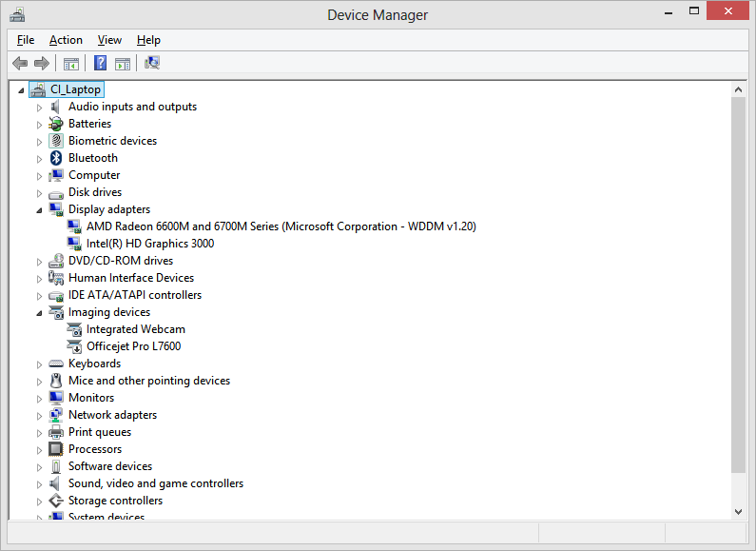The width and height of the screenshot is (756, 551).
Task: Click the Show/Hide Console Tree toolbar icon
Action: (71, 63)
